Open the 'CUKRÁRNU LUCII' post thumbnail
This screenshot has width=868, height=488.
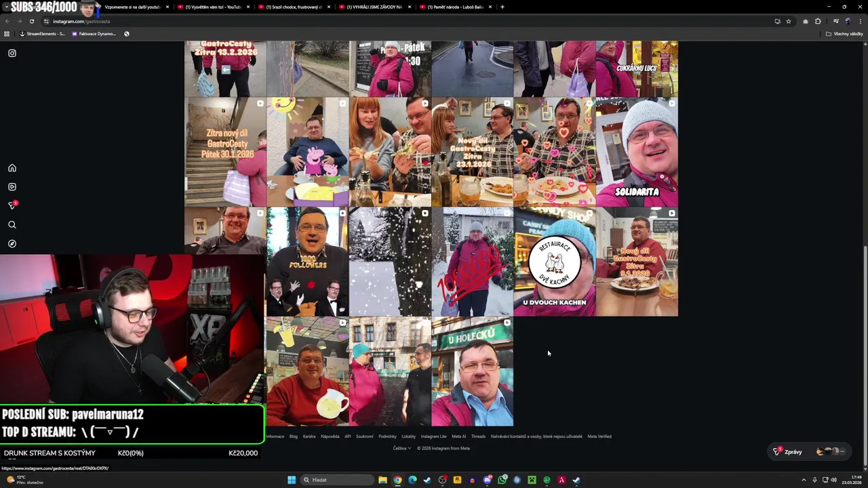click(637, 68)
